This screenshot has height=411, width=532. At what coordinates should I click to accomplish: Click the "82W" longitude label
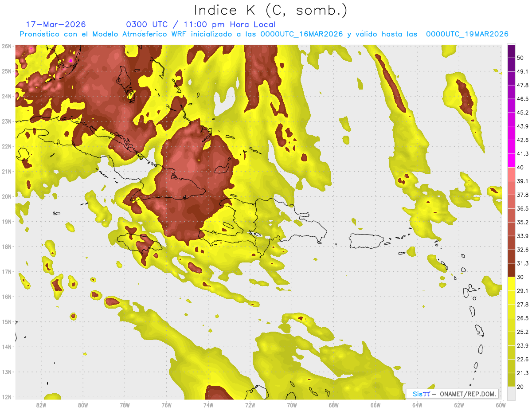[41, 405]
